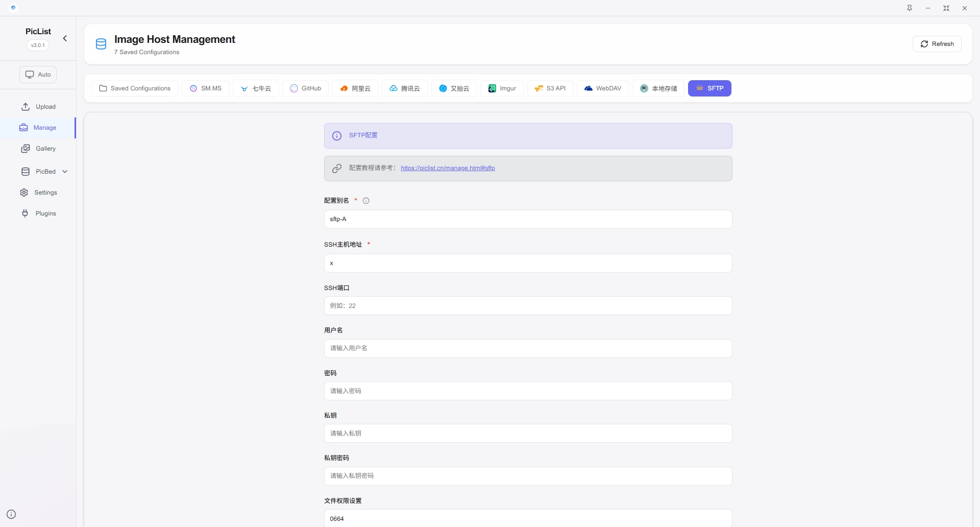Open the Settings page

[x=38, y=193]
